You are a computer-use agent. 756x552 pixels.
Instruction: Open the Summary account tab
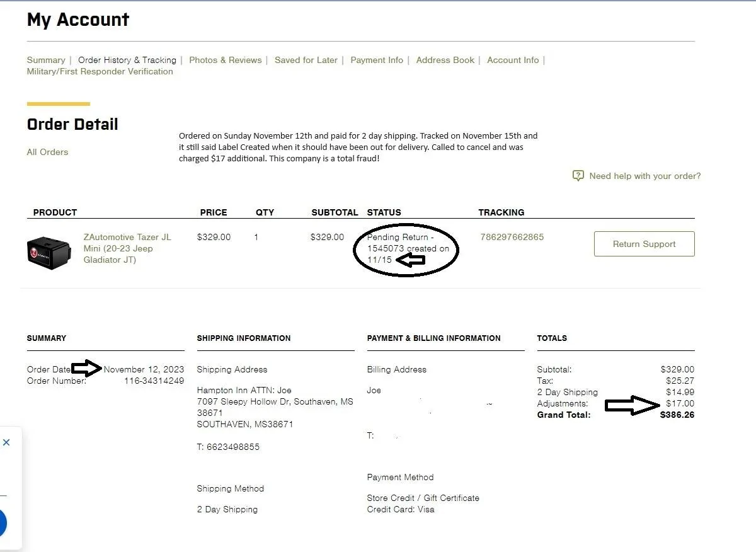coord(46,60)
